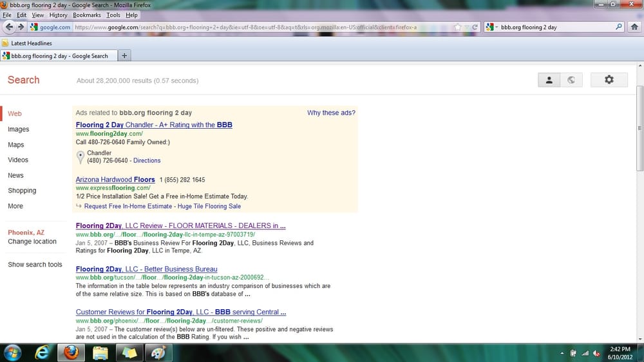Select the bbb.org flooring 2 day tab
644x362 pixels.
coord(59,55)
